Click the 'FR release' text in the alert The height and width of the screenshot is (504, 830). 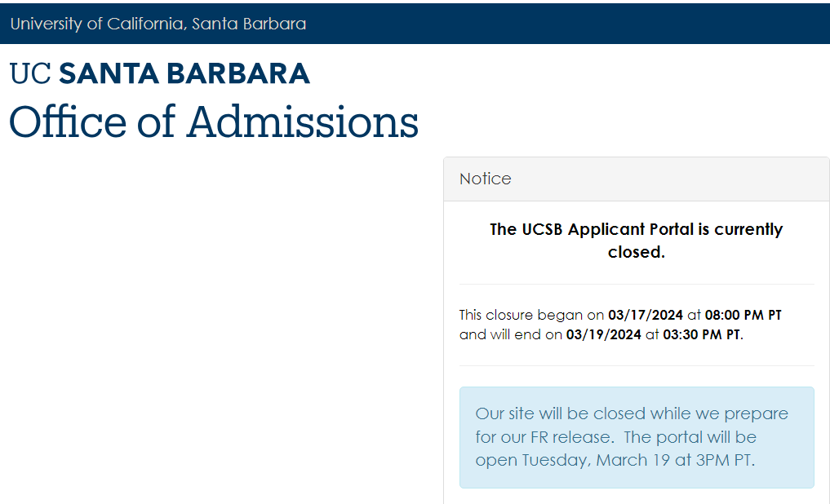click(x=560, y=437)
